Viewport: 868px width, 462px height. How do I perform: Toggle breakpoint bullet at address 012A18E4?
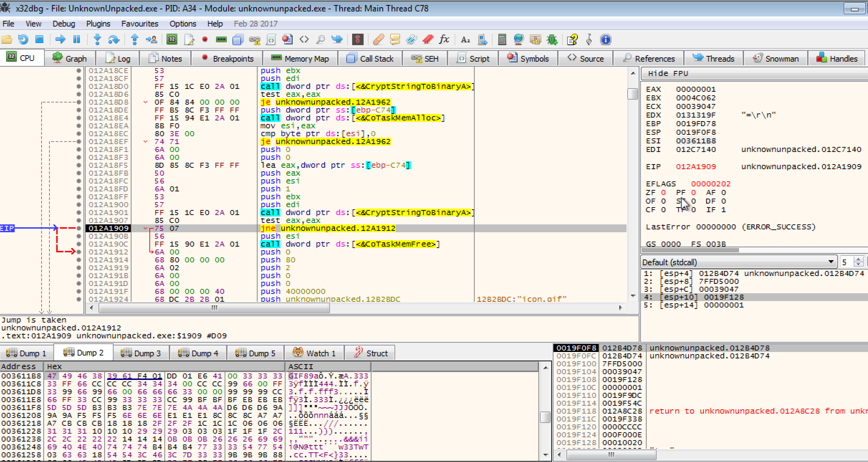point(79,118)
